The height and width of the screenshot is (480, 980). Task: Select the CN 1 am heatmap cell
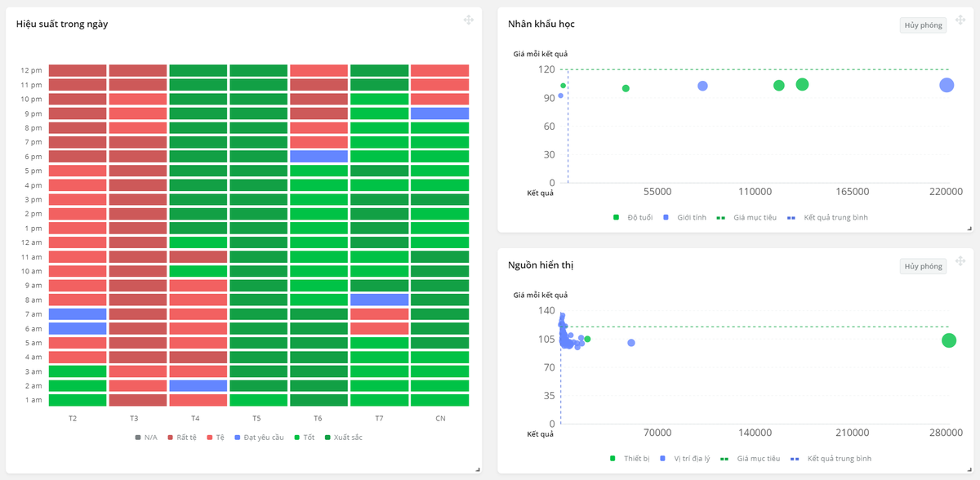tap(439, 400)
